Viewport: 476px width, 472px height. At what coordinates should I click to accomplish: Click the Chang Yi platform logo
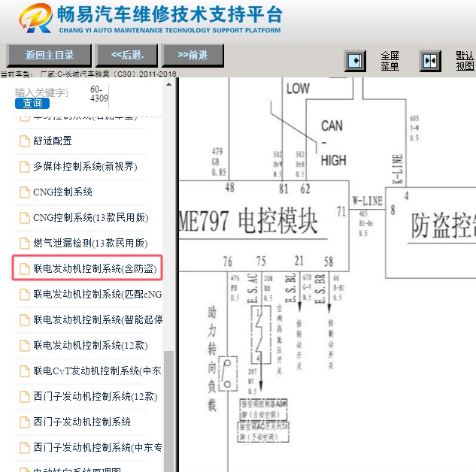[36, 18]
